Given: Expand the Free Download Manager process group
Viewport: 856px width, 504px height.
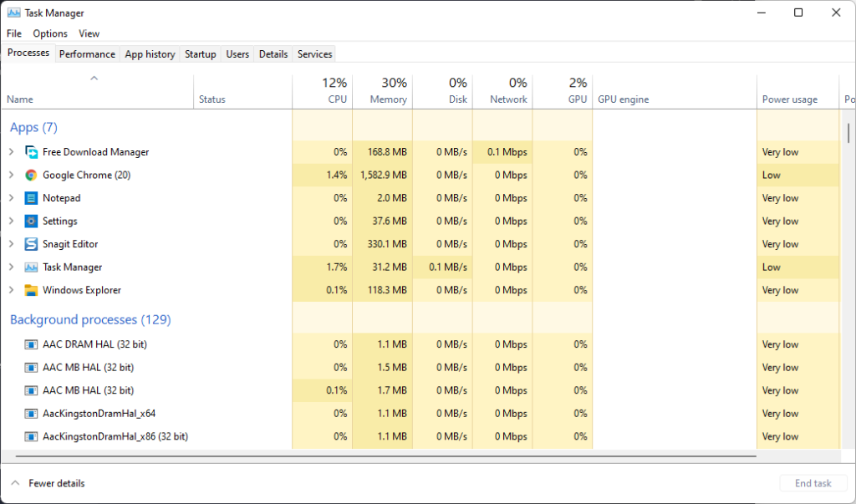Looking at the screenshot, I should tap(11, 152).
